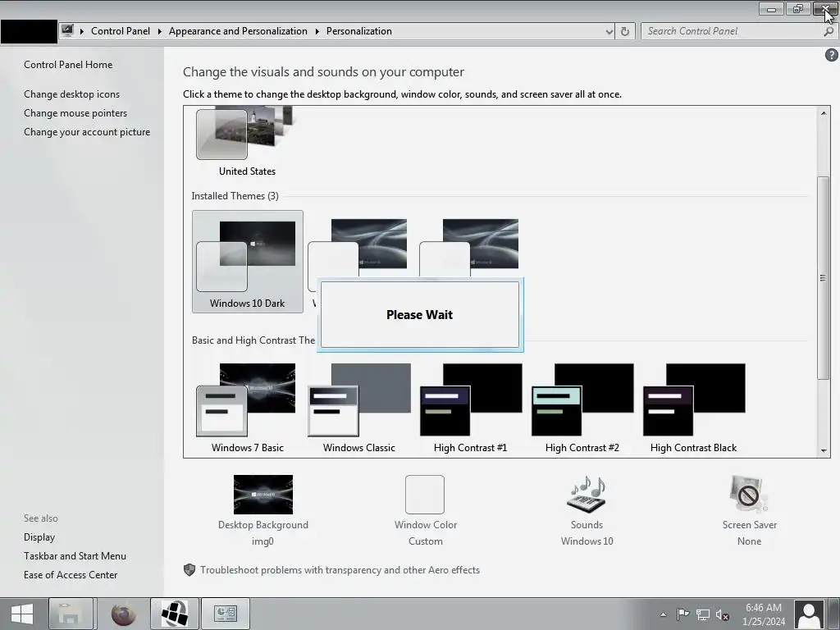This screenshot has width=840, height=630.
Task: Open Troubleshoot problems with transparency link
Action: pos(340,570)
